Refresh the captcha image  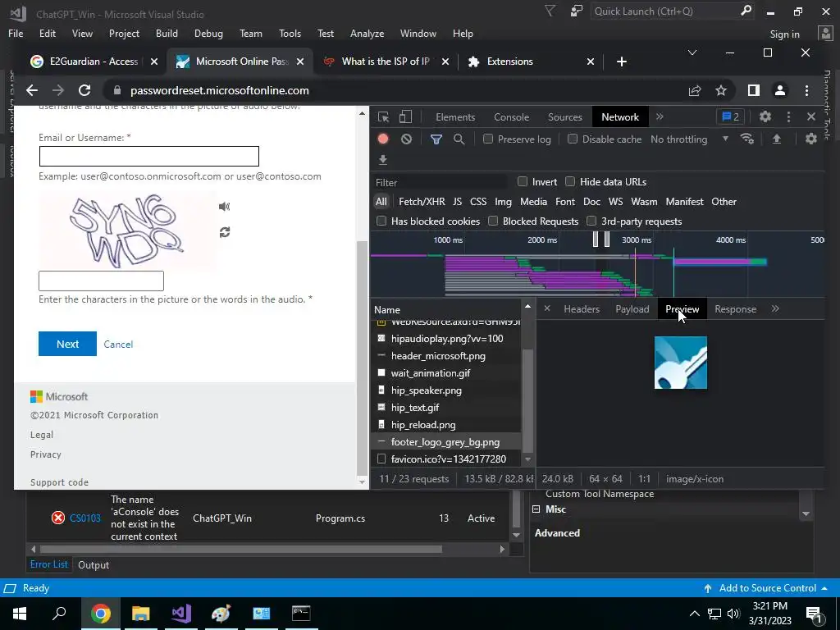[225, 232]
